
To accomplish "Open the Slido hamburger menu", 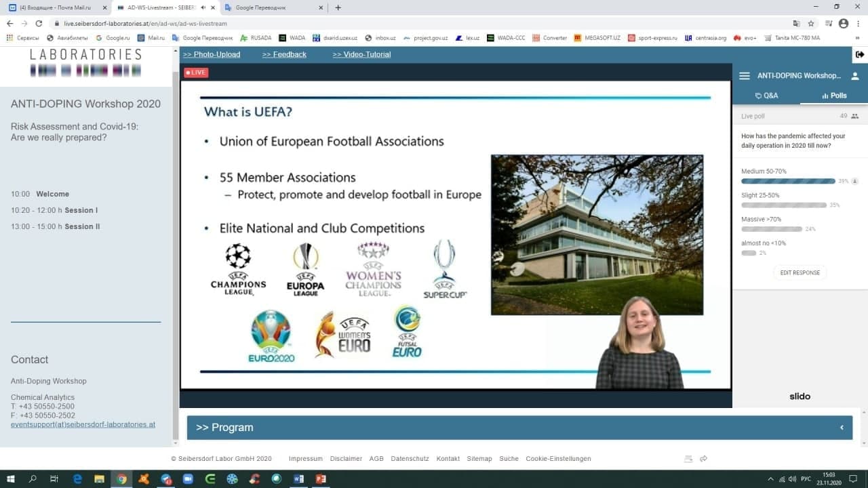I will point(745,76).
